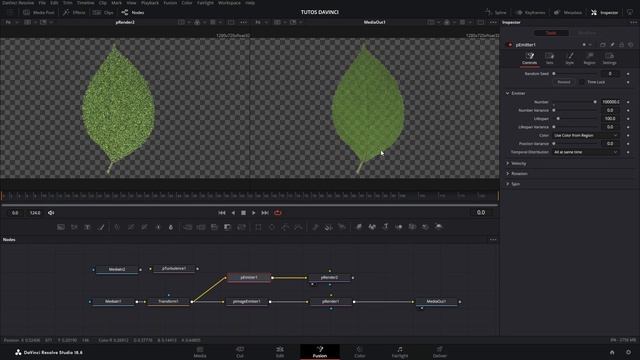The width and height of the screenshot is (640, 360).
Task: Add a Paint tool from toolbar
Action: pos(101,227)
